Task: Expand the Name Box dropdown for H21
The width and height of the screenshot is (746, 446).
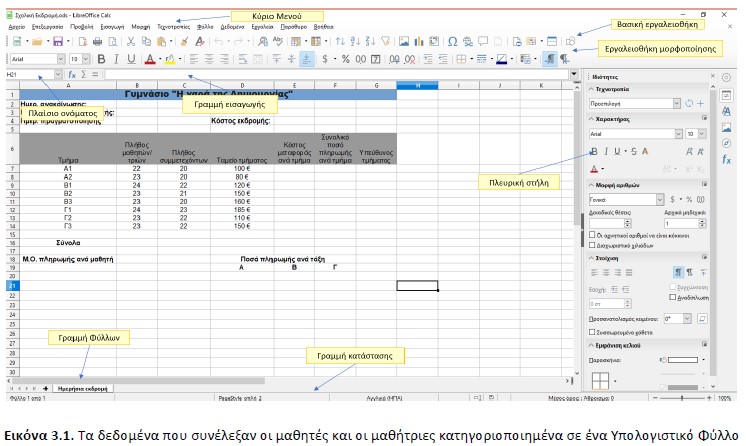Action: 60,75
